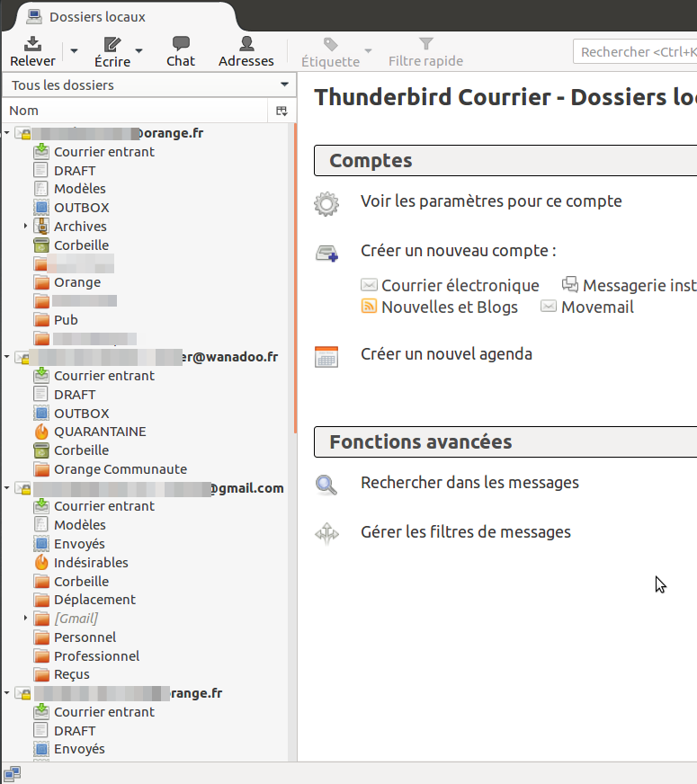Open the Relever dropdown arrow
Viewport: 697px width, 784px height.
[x=74, y=51]
